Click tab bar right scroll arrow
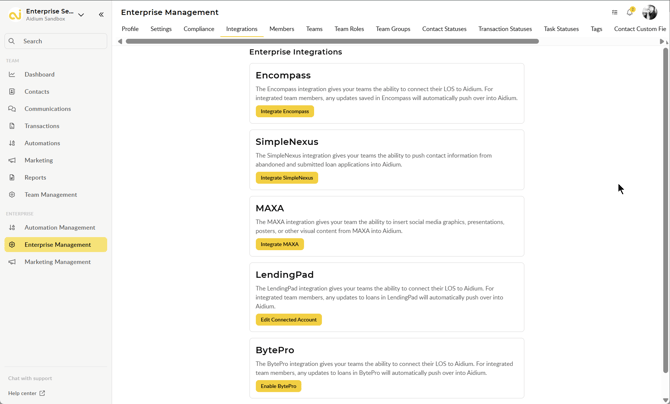Image resolution: width=670 pixels, height=404 pixels. [x=661, y=41]
